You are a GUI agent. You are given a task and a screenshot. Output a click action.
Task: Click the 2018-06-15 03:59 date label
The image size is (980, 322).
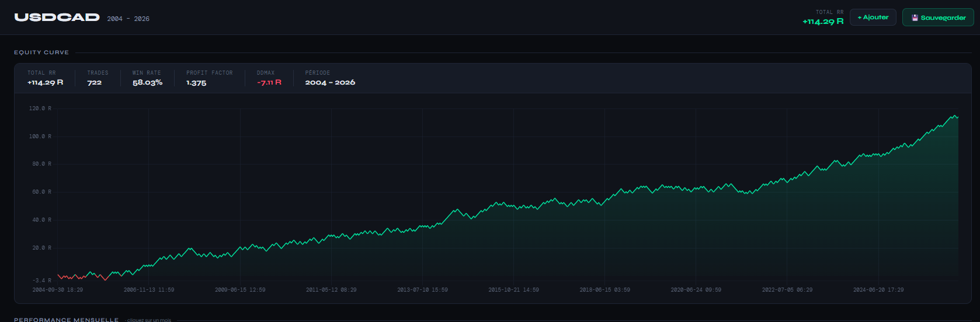tap(604, 290)
